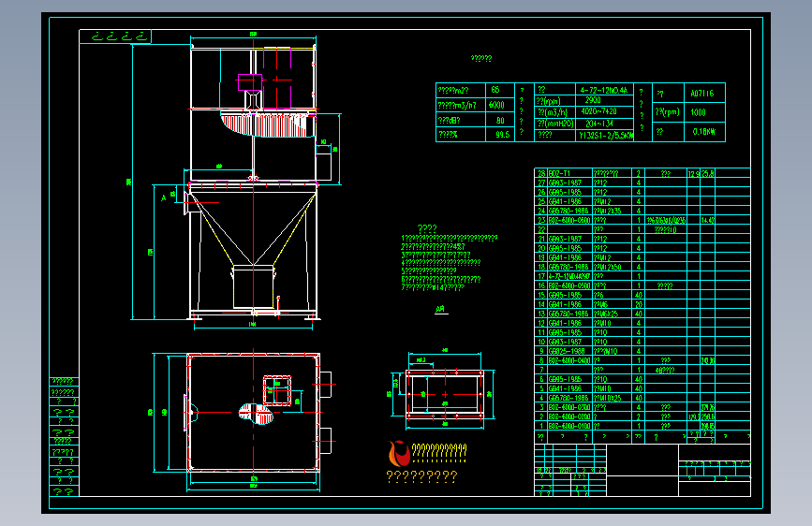Select part code B02-6000-0500 in row 16

[569, 285]
